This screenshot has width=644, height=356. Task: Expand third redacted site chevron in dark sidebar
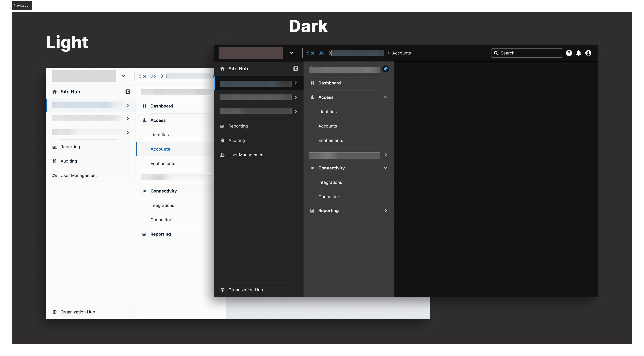[296, 112]
